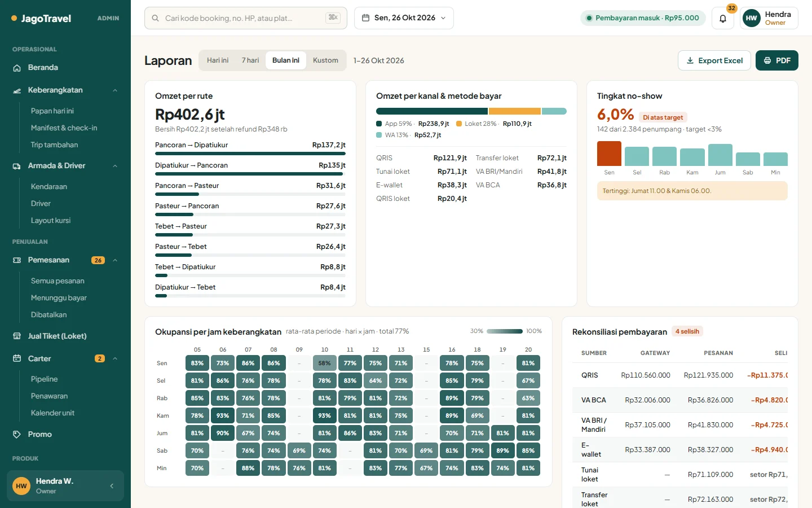Click the Beranda home icon
This screenshot has height=508, width=812.
tap(17, 68)
